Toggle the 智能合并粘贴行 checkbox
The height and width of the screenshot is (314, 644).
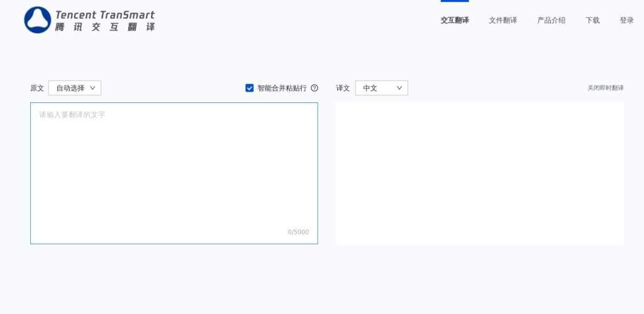[x=250, y=88]
